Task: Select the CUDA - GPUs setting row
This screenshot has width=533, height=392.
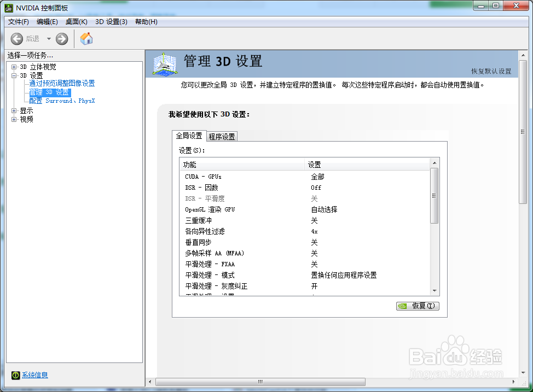Action: tap(305, 177)
